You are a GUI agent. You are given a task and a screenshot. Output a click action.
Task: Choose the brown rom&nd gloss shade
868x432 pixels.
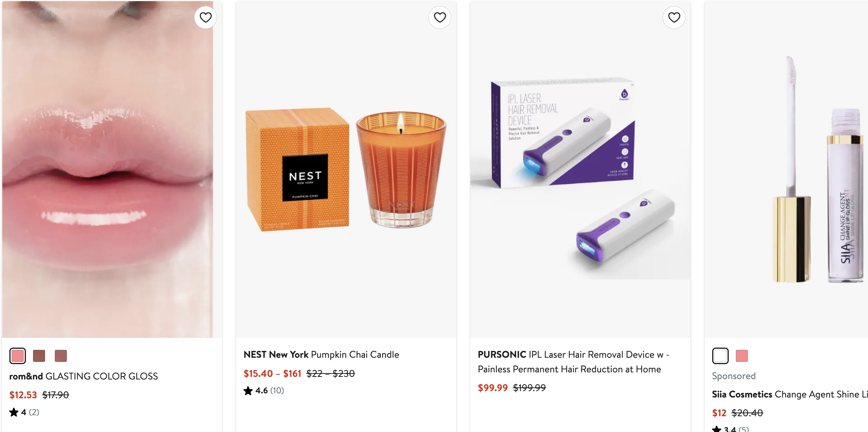pyautogui.click(x=39, y=356)
